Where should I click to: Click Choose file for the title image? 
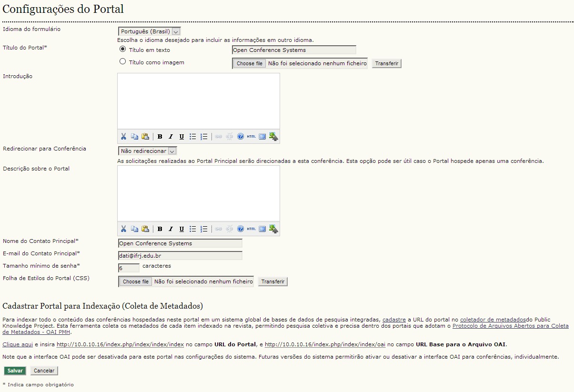pos(249,63)
